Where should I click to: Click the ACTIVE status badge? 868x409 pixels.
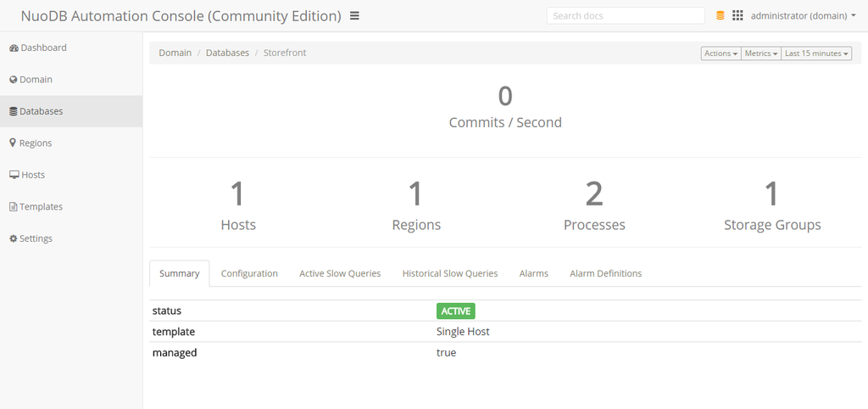pyautogui.click(x=455, y=311)
